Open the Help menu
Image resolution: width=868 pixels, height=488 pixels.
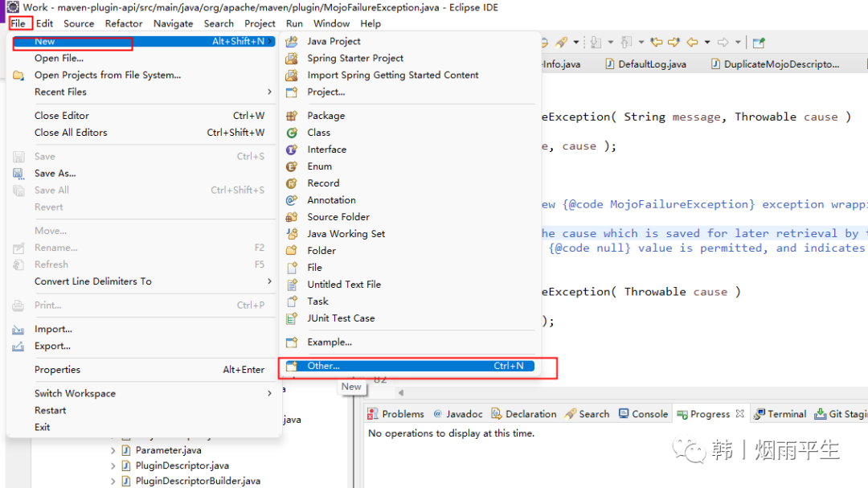click(371, 23)
